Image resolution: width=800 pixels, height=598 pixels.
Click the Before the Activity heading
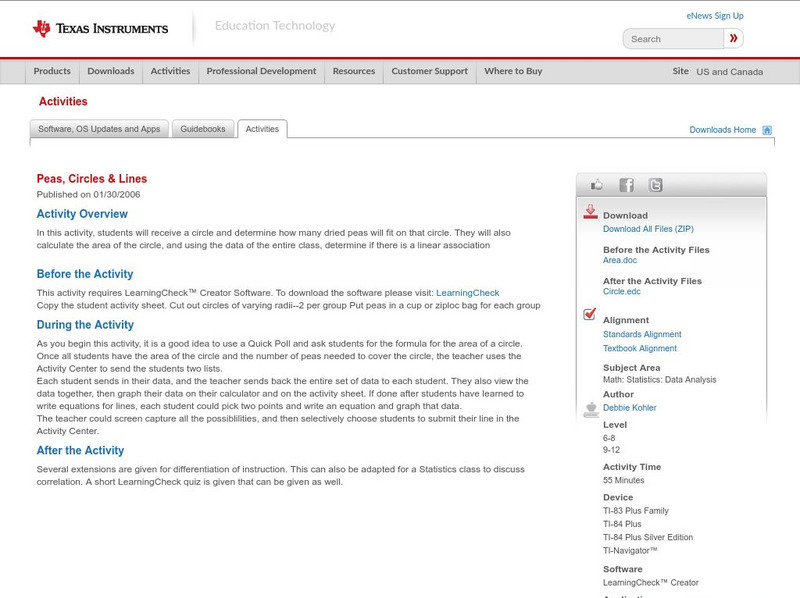point(85,274)
